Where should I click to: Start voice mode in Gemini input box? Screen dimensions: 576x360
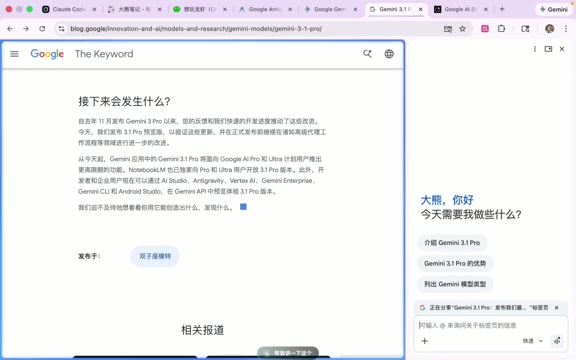coord(557,341)
